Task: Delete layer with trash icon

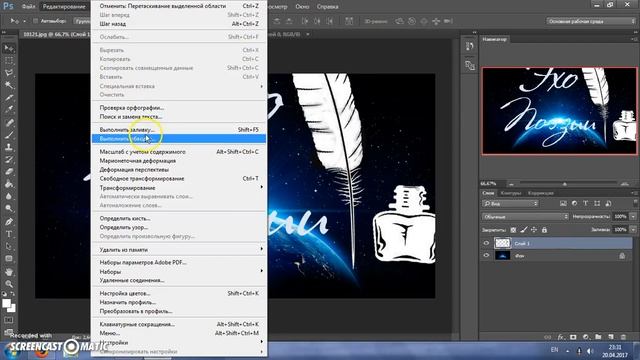Action: click(x=623, y=337)
